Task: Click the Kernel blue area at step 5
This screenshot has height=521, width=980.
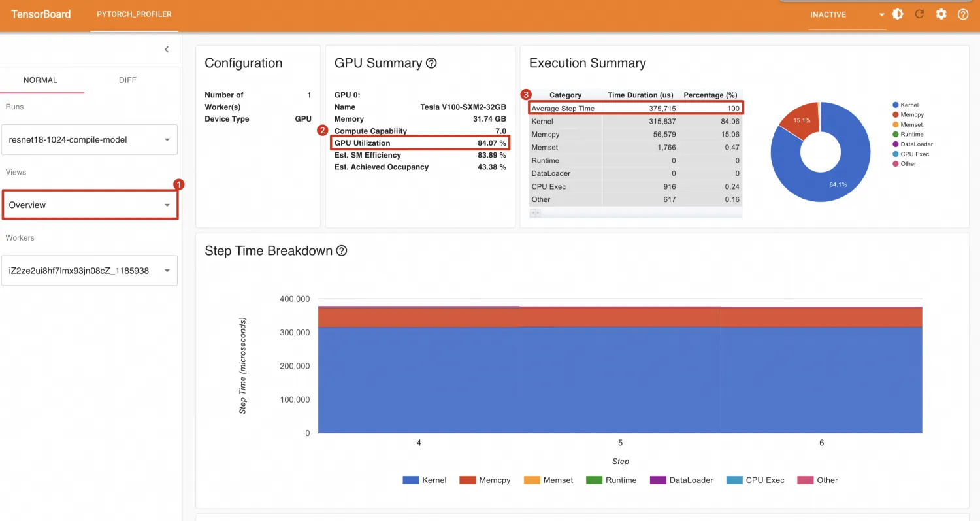Action: point(620,379)
